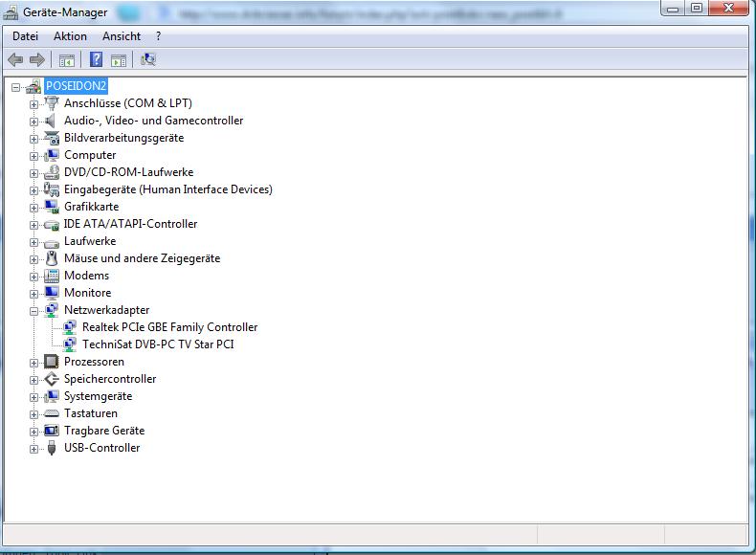Click the USB-Controller category icon
This screenshot has height=555, width=756.
click(x=52, y=448)
